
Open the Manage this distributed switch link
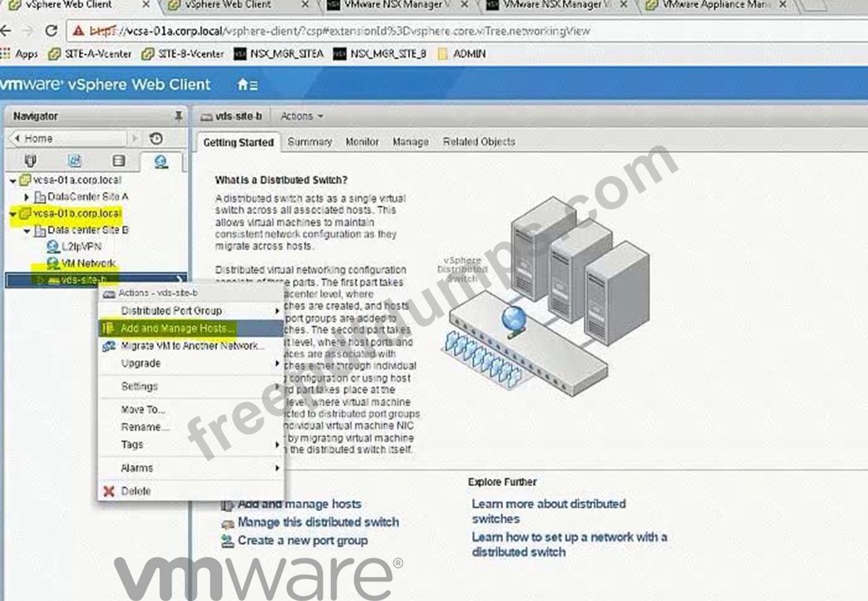click(x=318, y=522)
